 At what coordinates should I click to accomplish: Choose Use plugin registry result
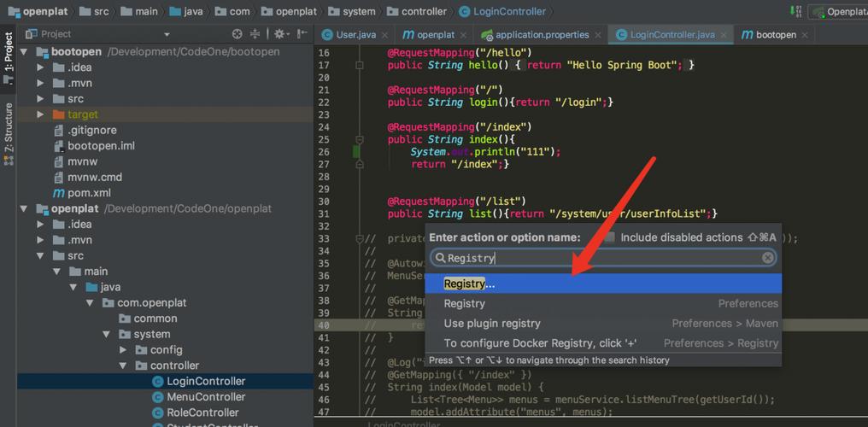[492, 324]
